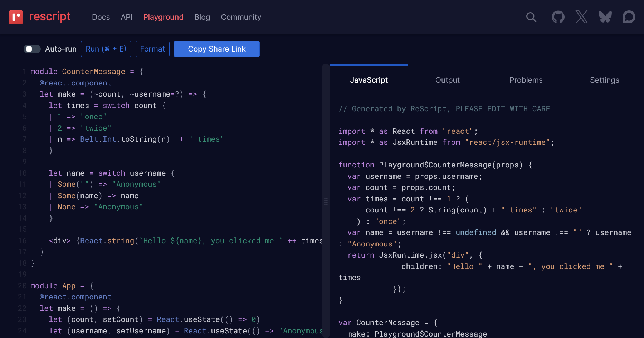Format the code with the Format button
This screenshot has width=644, height=338.
coord(152,49)
